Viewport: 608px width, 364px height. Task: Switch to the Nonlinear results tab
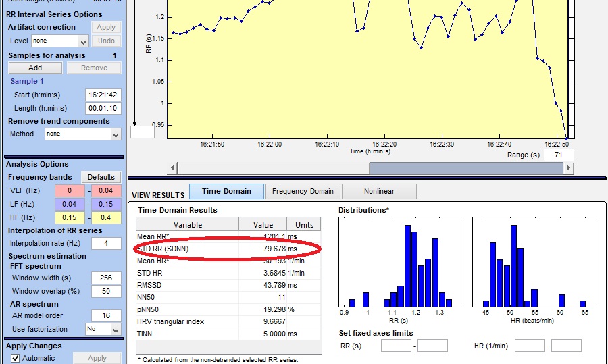pyautogui.click(x=379, y=192)
